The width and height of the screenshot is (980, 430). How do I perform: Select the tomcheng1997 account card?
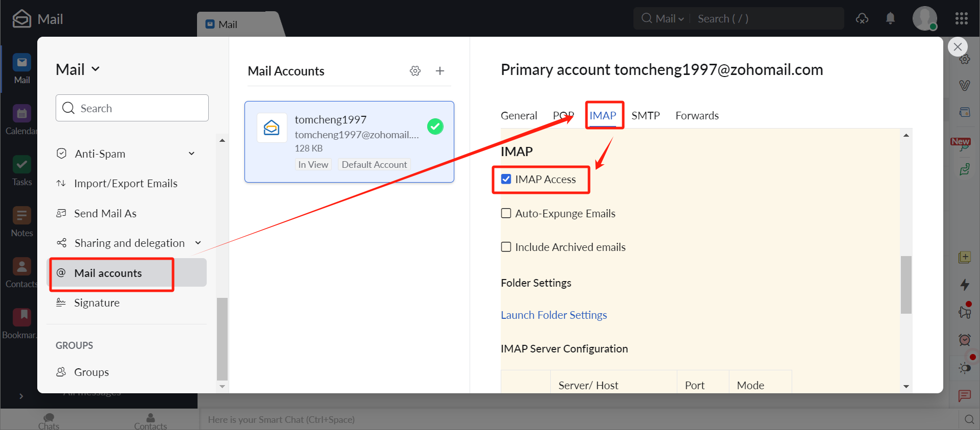click(349, 142)
